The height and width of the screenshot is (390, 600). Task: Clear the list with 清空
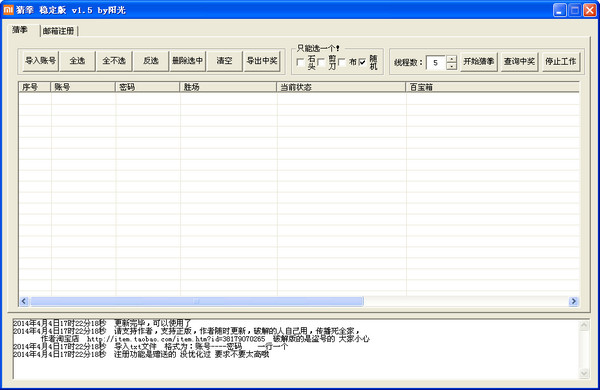[x=224, y=61]
